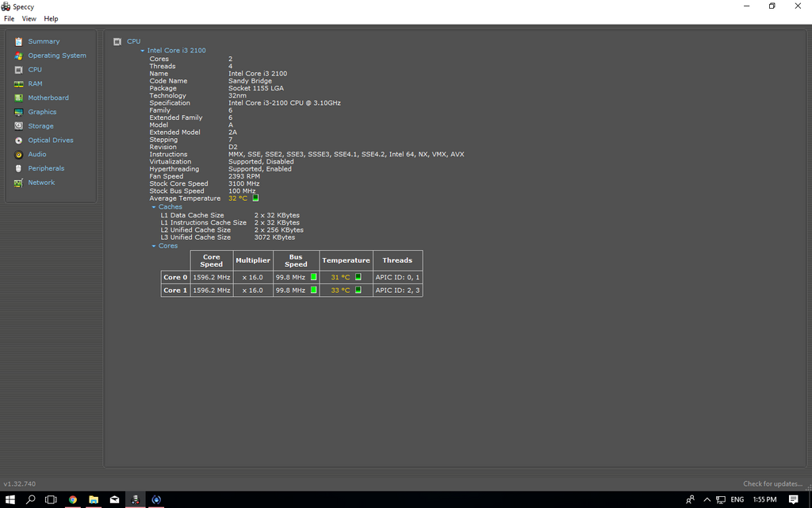
Task: Collapse the Intel Core i3 2100 tree node
Action: click(x=143, y=51)
